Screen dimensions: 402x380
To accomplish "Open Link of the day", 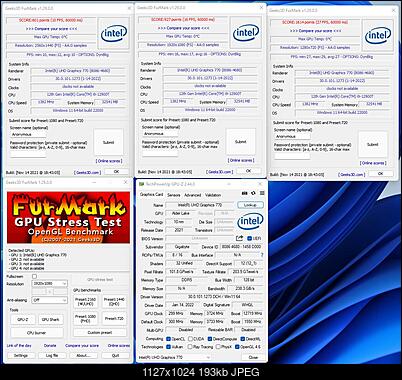I will (x=19, y=346).
